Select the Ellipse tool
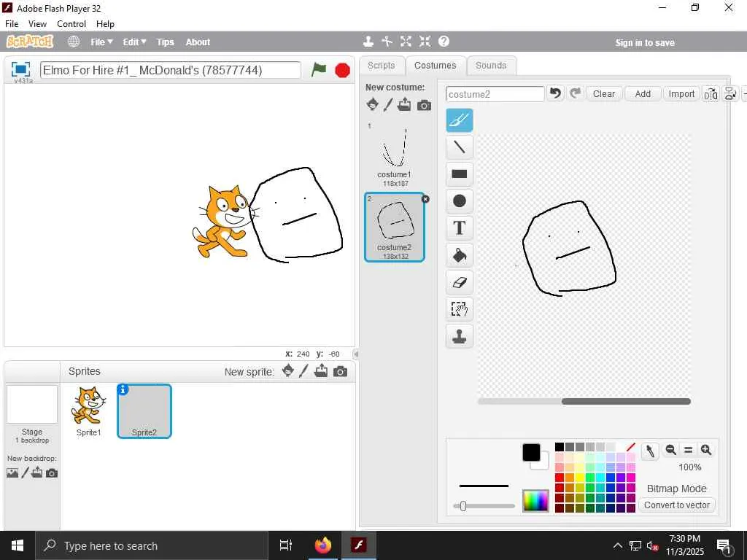 (x=460, y=201)
